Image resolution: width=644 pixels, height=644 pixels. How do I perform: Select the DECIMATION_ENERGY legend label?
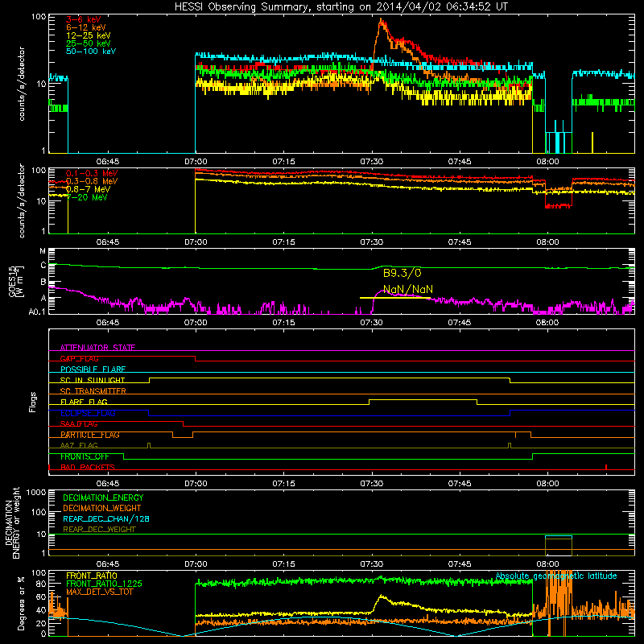coord(103,497)
